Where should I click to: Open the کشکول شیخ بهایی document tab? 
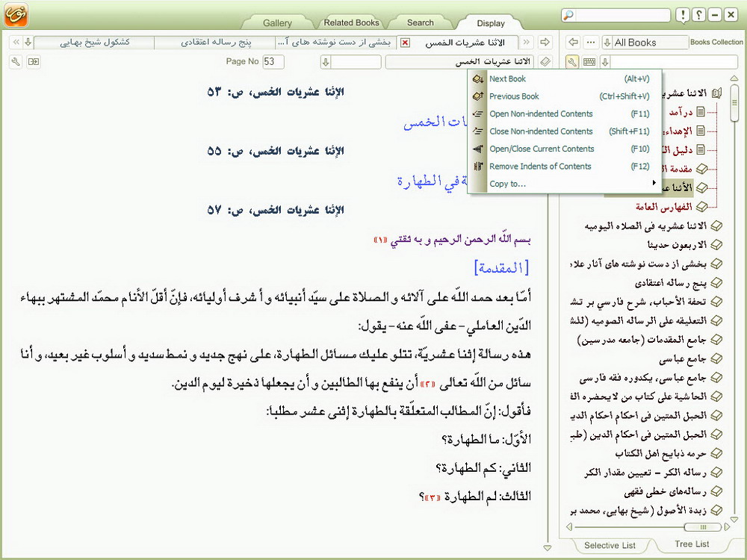[x=94, y=43]
